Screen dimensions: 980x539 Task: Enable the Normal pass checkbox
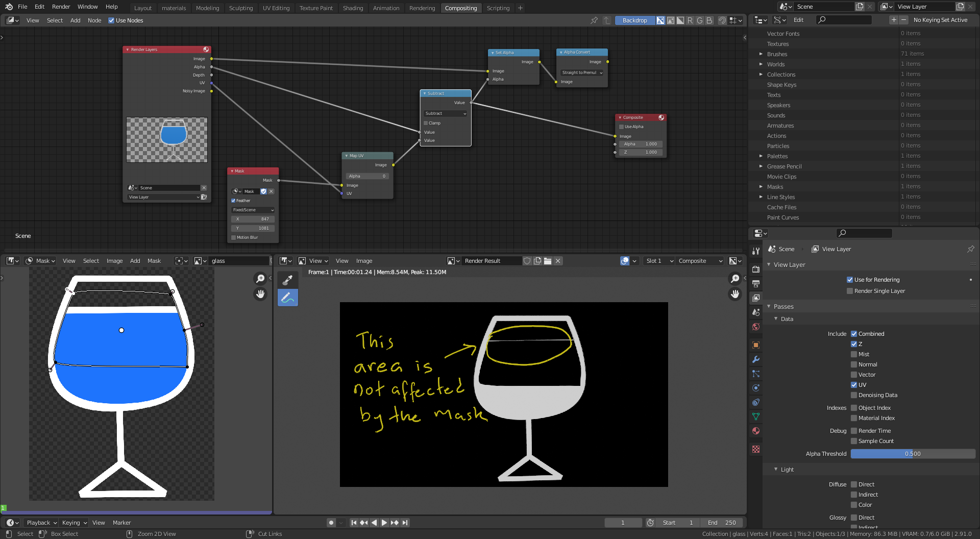click(x=854, y=364)
